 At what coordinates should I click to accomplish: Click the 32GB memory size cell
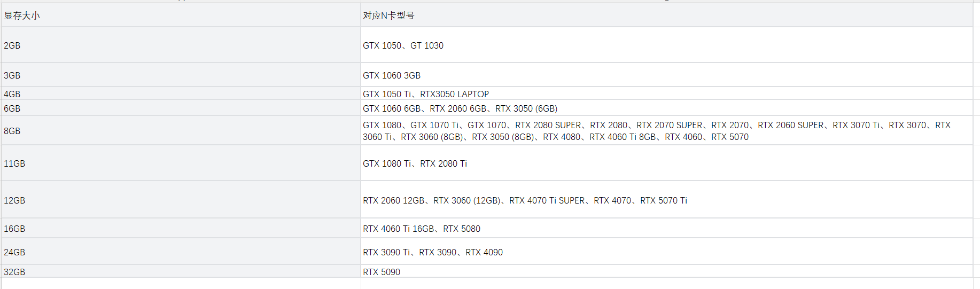coord(181,271)
